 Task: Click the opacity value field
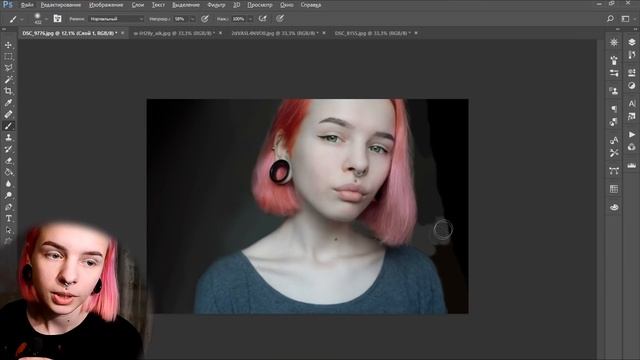(181, 19)
